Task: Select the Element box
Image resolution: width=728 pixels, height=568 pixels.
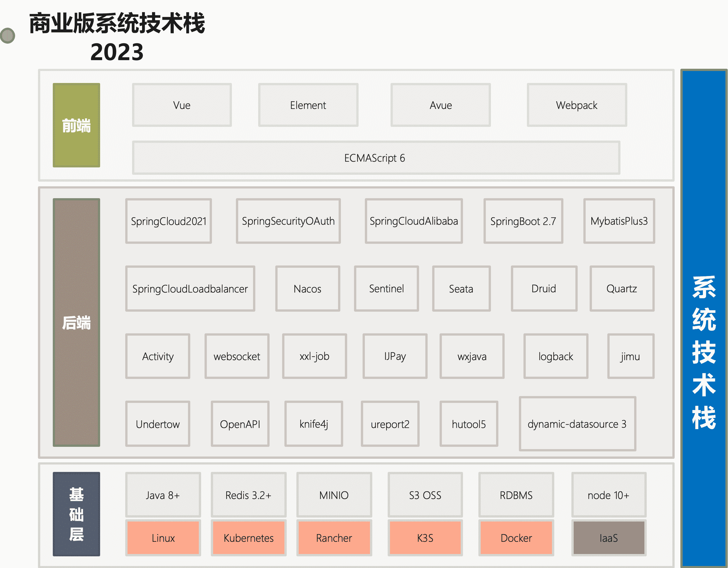Action: point(308,105)
